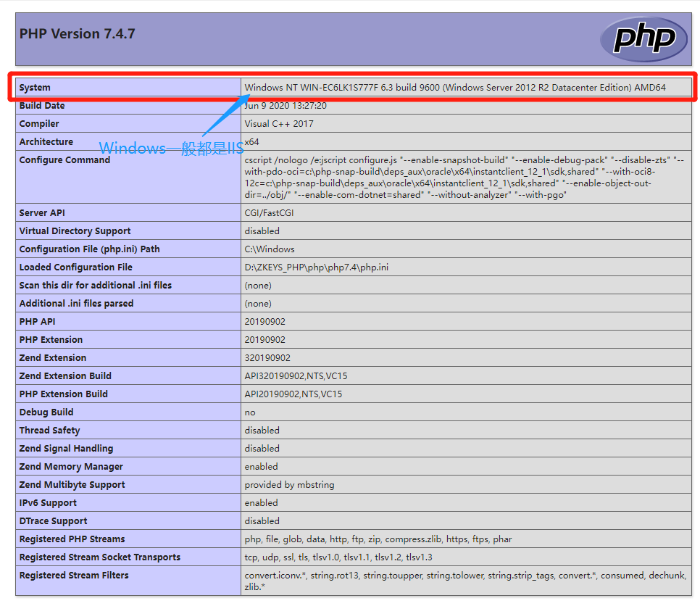The height and width of the screenshot is (606, 700).
Task: Click 'Scan this dir for additional .ini files'
Action: click(96, 286)
